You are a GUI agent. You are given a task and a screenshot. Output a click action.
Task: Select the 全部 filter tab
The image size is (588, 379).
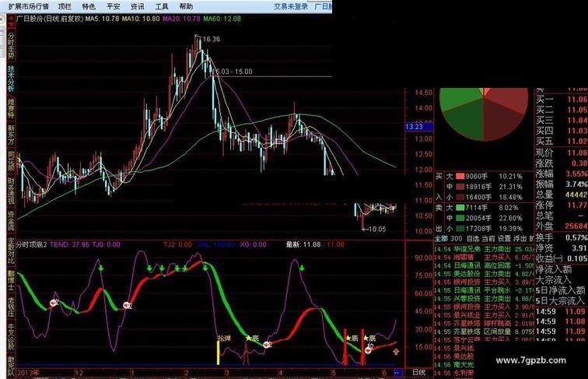[x=442, y=238]
